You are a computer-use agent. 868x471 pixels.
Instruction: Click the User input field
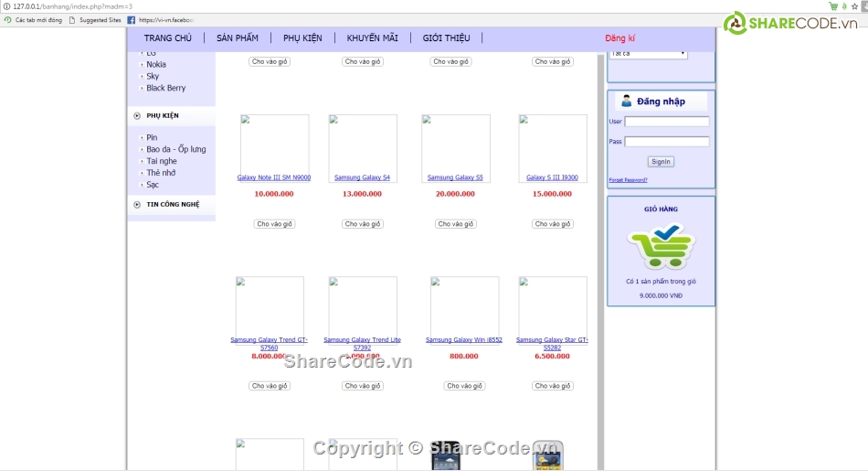click(666, 122)
